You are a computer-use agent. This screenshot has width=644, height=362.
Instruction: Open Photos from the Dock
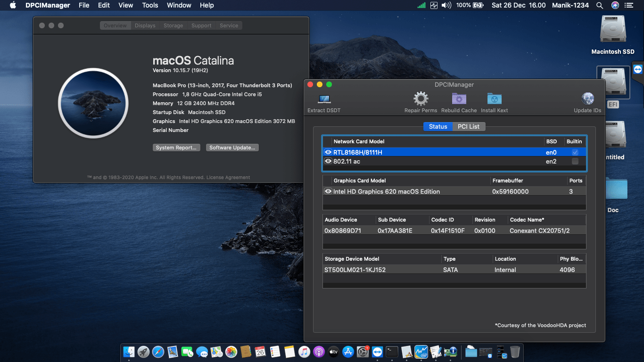click(x=231, y=352)
